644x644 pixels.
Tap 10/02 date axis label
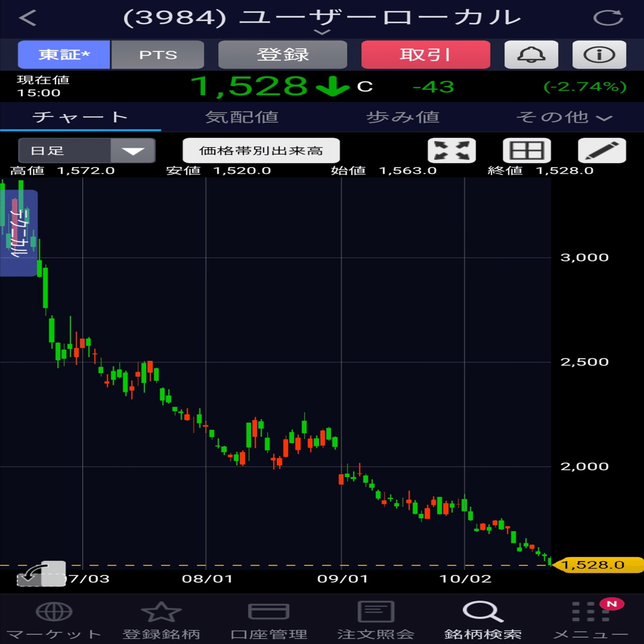coord(465,578)
